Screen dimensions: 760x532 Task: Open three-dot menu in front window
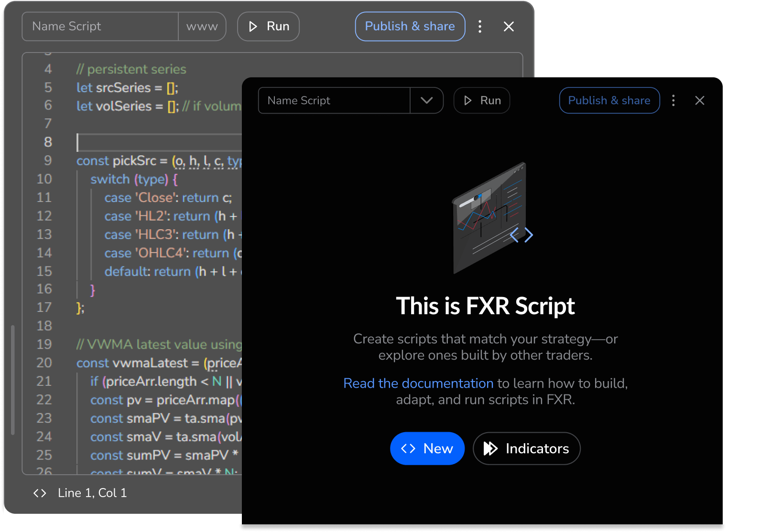673,100
